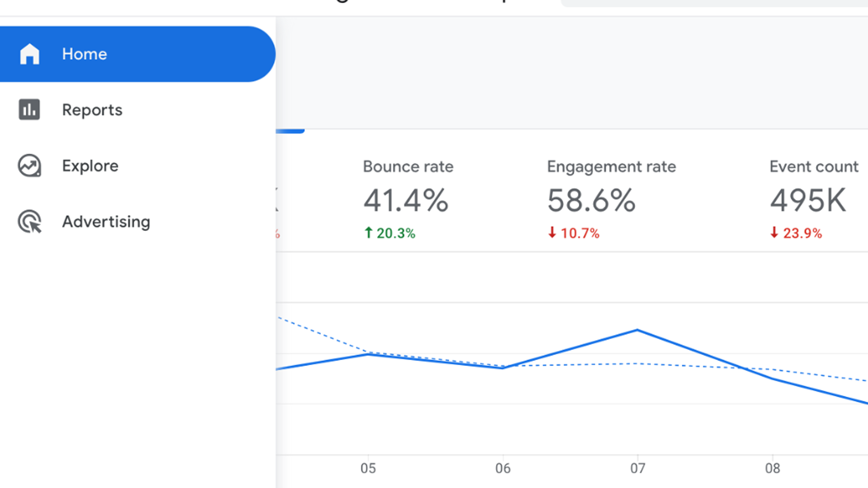The height and width of the screenshot is (488, 868).
Task: Click the red 10.7% decrease indicator
Action: pos(573,233)
